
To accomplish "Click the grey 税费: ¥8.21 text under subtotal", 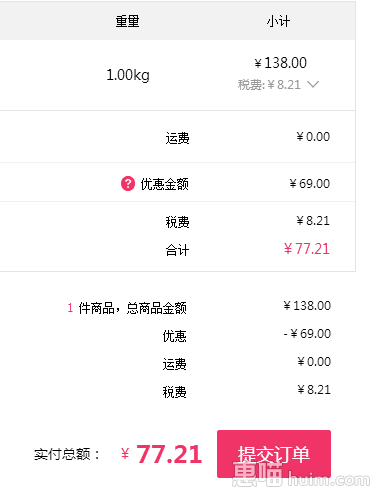I will [x=269, y=85].
